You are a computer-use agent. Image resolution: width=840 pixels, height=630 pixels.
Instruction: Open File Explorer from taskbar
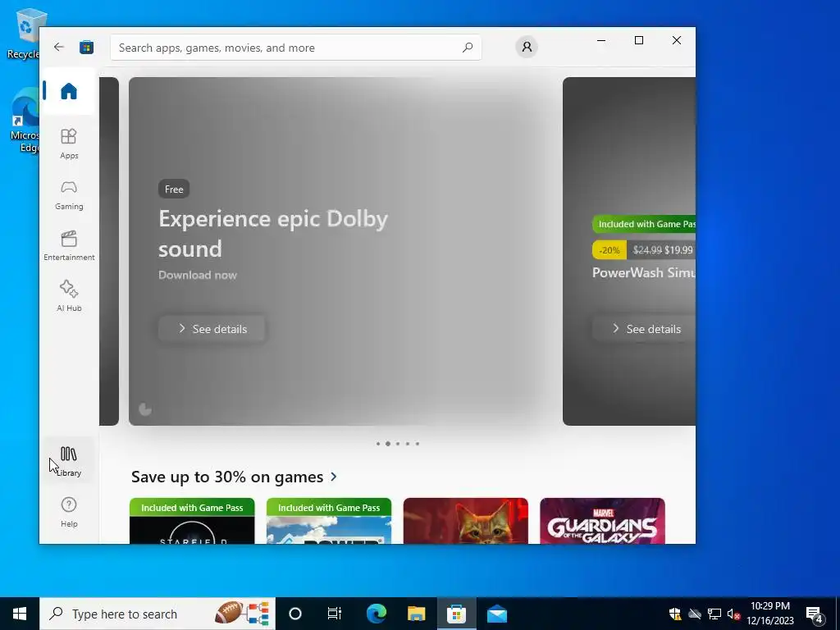(416, 614)
